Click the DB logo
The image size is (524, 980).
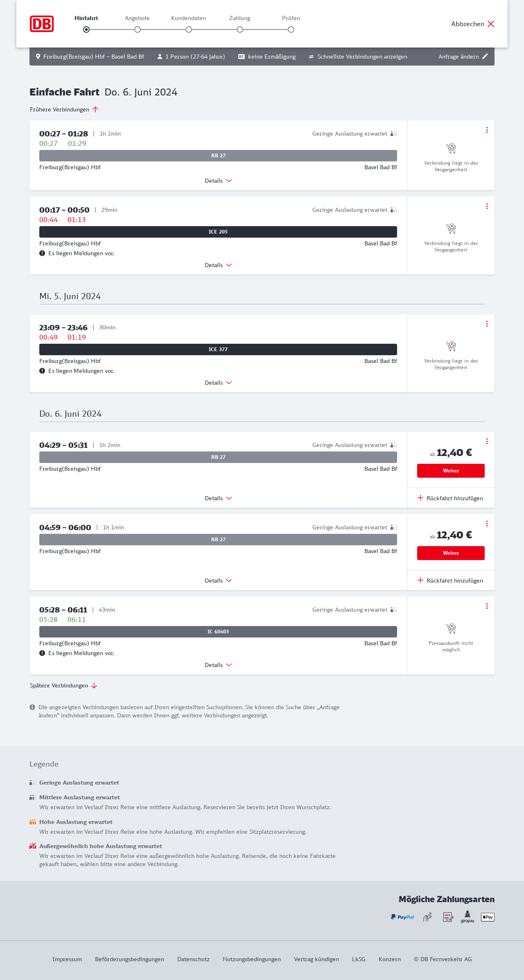[42, 24]
